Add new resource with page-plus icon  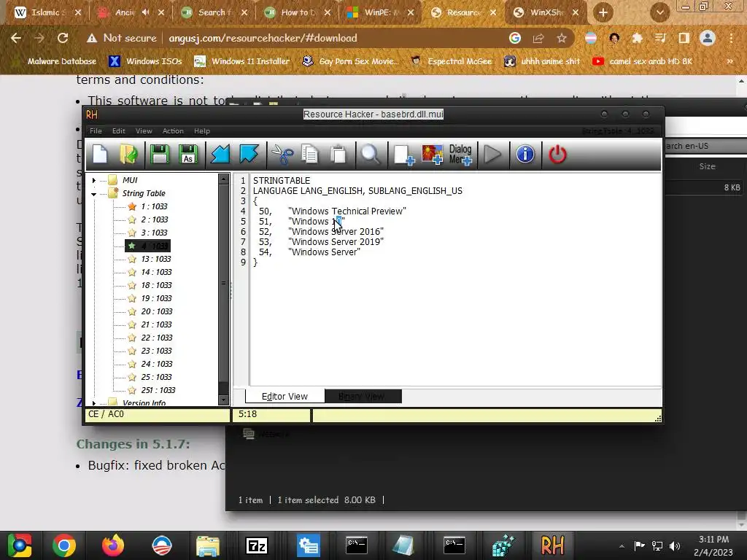click(404, 155)
